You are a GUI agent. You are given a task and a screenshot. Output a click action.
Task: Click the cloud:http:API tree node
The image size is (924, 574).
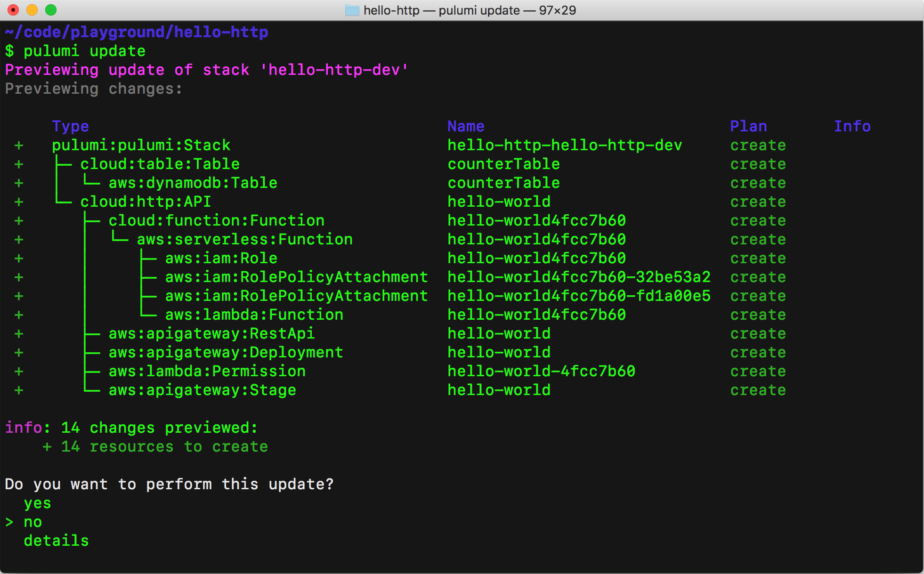click(146, 202)
